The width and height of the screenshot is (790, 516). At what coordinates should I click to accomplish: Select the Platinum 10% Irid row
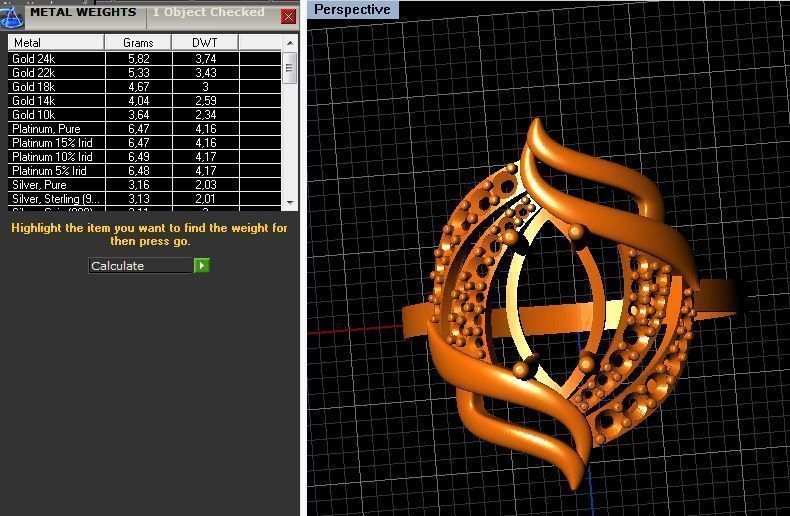click(145, 157)
